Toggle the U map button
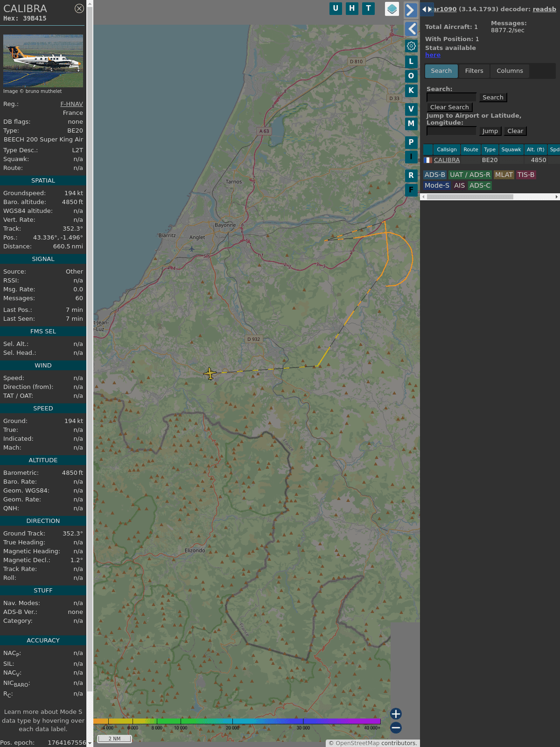The image size is (560, 747). pyautogui.click(x=336, y=8)
